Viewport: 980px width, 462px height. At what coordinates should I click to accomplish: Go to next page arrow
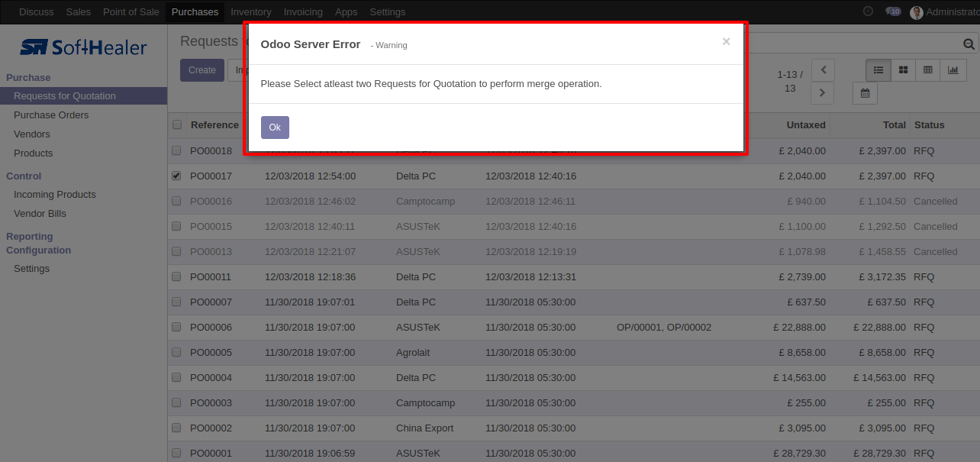(x=823, y=92)
